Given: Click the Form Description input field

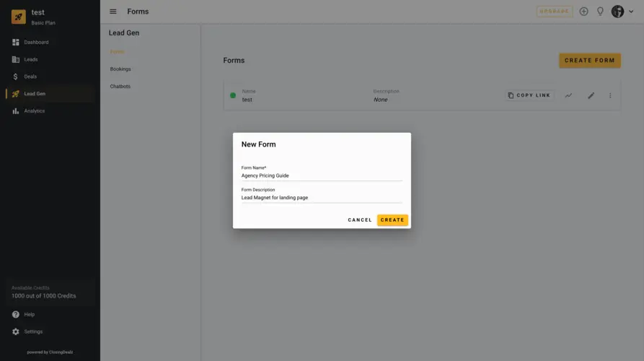Looking at the screenshot, I should (x=322, y=198).
